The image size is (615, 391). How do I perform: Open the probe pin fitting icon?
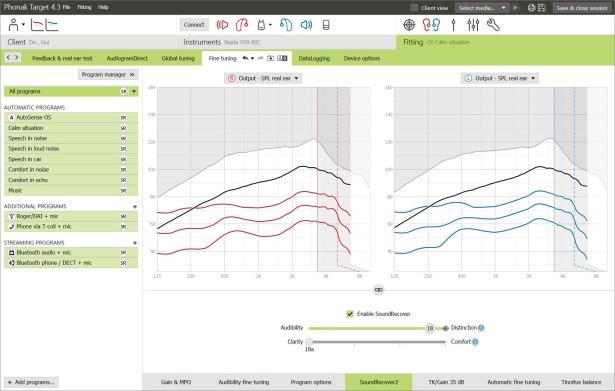pos(453,25)
